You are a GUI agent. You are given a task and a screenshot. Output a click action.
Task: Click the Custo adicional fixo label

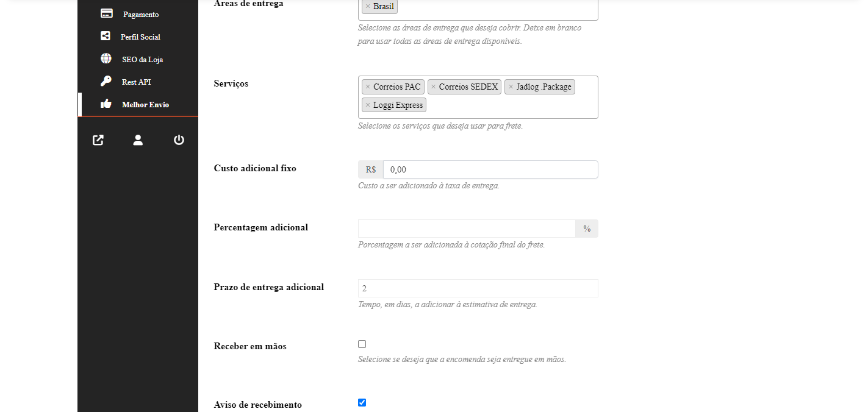click(255, 168)
